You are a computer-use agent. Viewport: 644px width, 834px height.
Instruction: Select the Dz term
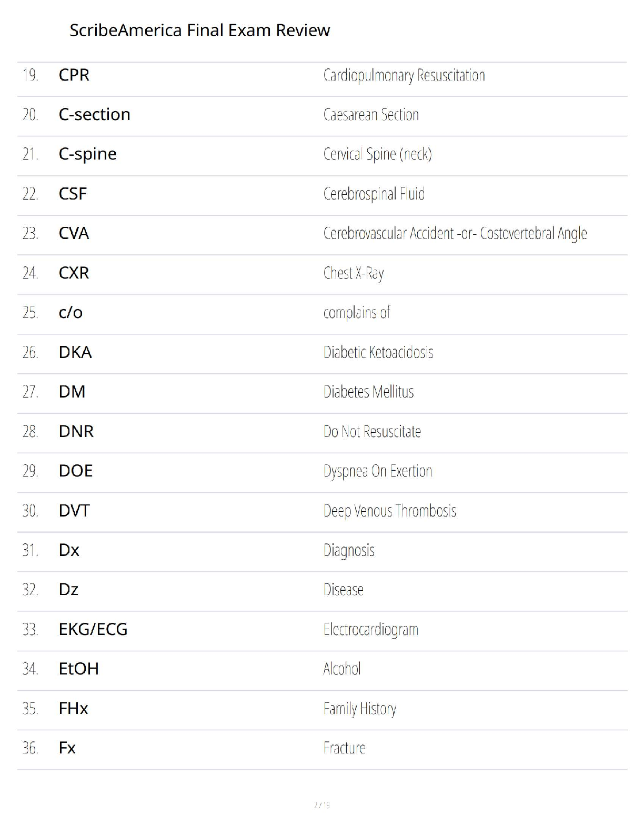click(x=68, y=590)
